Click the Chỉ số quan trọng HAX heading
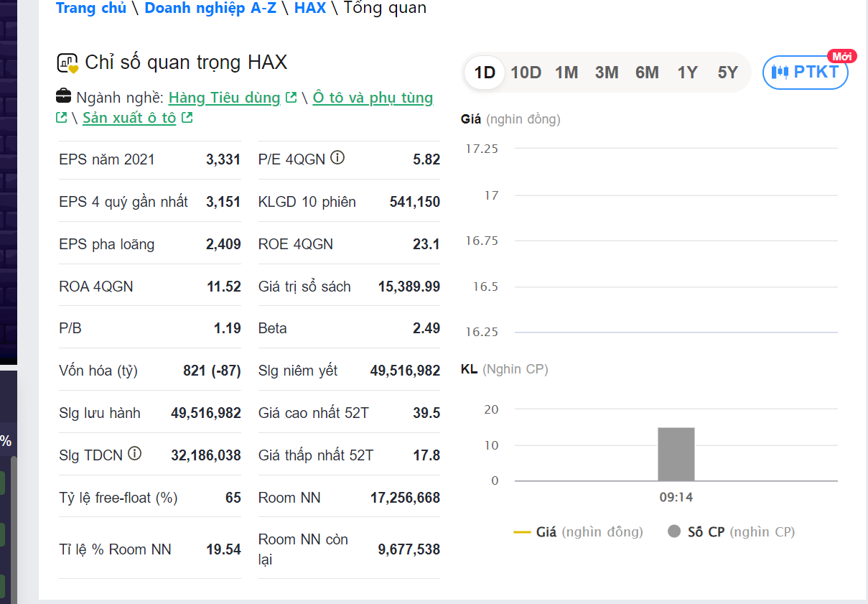Image resolution: width=868 pixels, height=604 pixels. click(x=186, y=62)
